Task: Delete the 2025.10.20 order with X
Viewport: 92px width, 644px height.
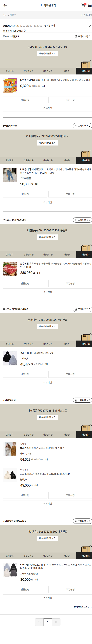Action: click(90, 26)
